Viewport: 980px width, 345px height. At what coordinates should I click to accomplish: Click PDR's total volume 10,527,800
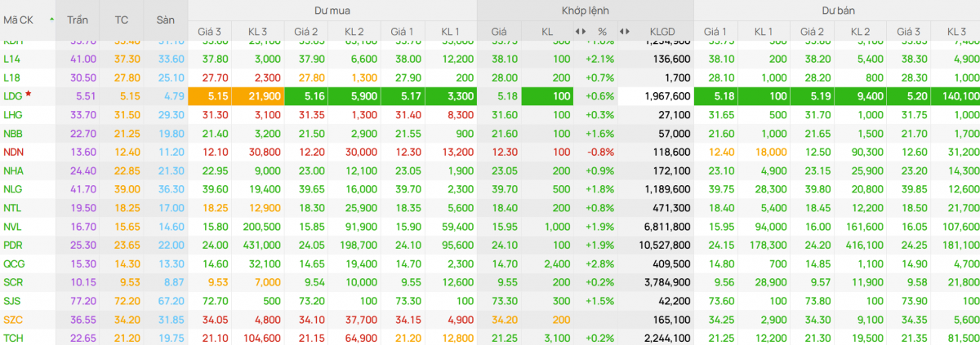click(x=662, y=245)
